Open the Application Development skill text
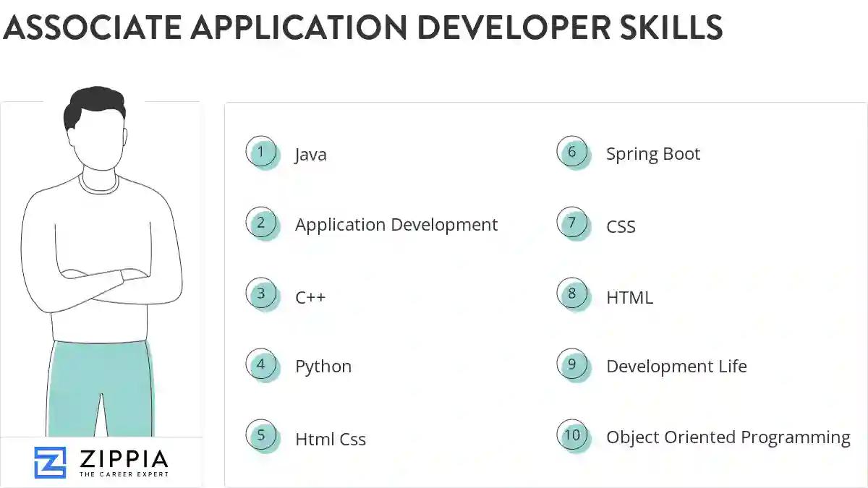Image resolution: width=868 pixels, height=488 pixels. (396, 225)
